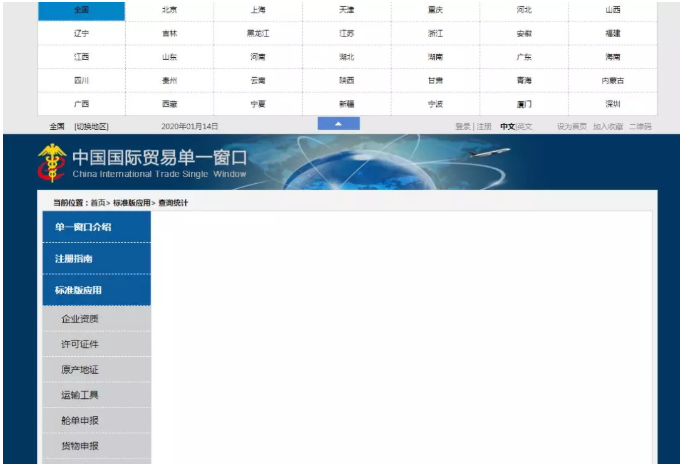Select 福建 region
Image resolution: width=694 pixels, height=464 pixels.
[613, 33]
